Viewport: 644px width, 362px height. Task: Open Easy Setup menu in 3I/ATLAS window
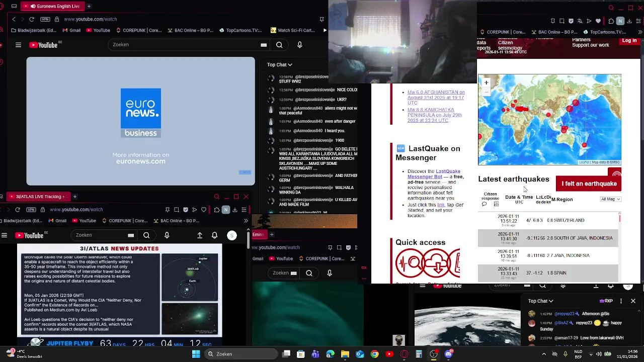pos(244,210)
